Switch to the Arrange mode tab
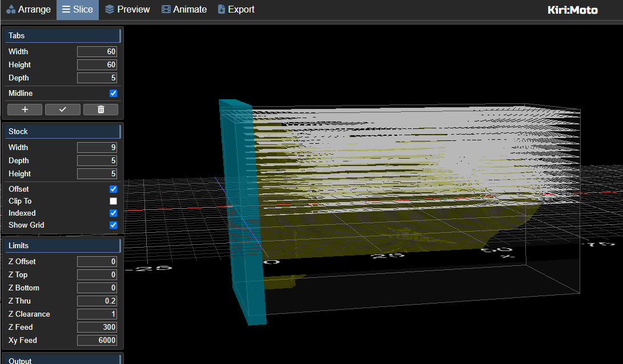The width and height of the screenshot is (623, 364). pos(29,10)
